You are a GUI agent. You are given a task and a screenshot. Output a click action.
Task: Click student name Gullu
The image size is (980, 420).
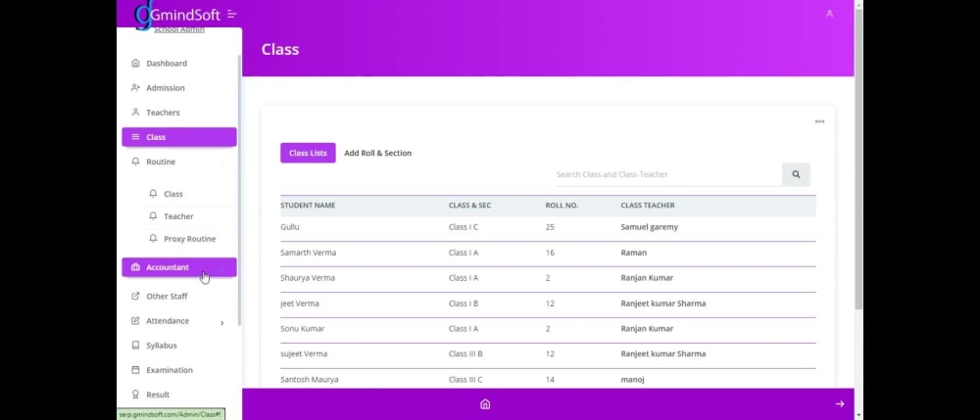[x=290, y=227]
